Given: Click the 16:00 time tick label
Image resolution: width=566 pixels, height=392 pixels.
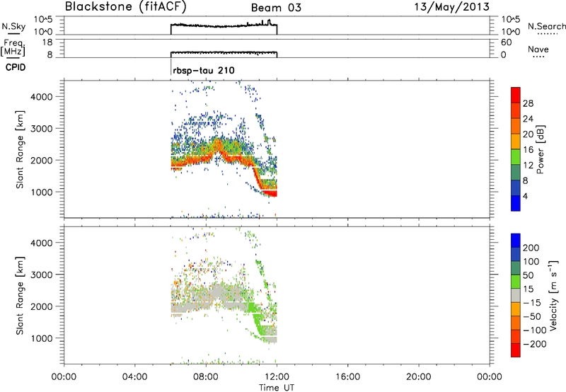Looking at the screenshot, I should pyautogui.click(x=347, y=377).
